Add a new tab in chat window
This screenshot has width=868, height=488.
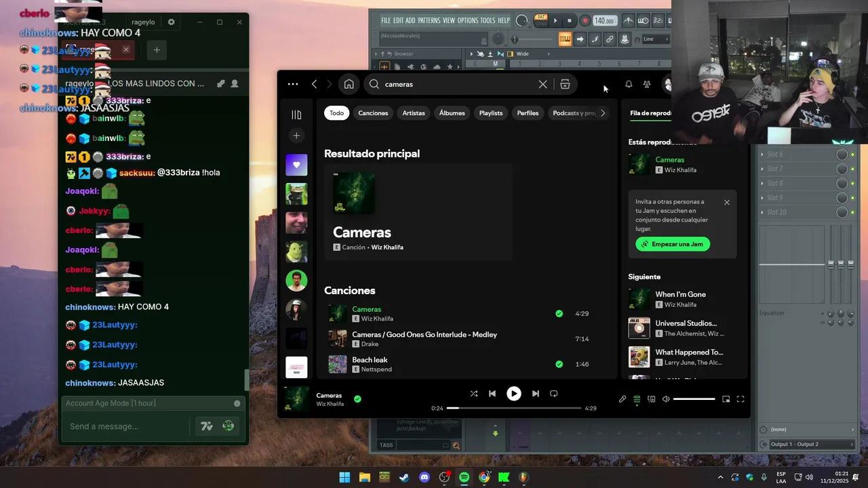click(157, 49)
